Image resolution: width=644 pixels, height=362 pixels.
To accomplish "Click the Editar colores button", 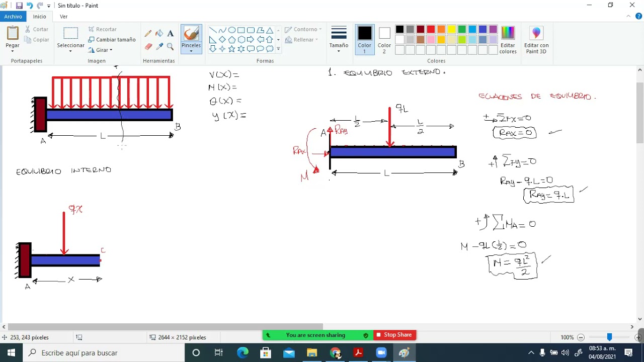I will [508, 40].
